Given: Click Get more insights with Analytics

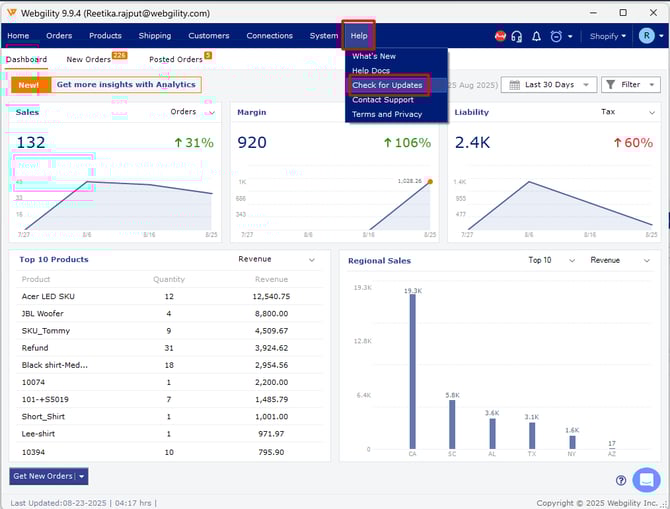Looking at the screenshot, I should 125,85.
